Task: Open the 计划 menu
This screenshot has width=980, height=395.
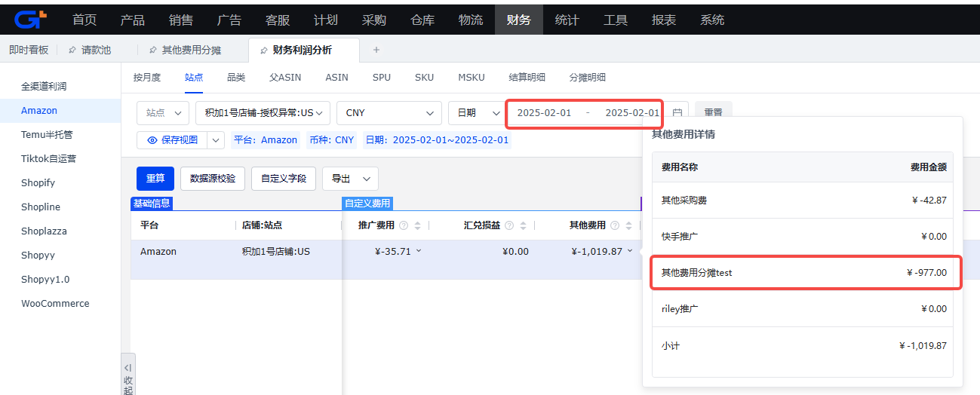Action: click(x=326, y=20)
